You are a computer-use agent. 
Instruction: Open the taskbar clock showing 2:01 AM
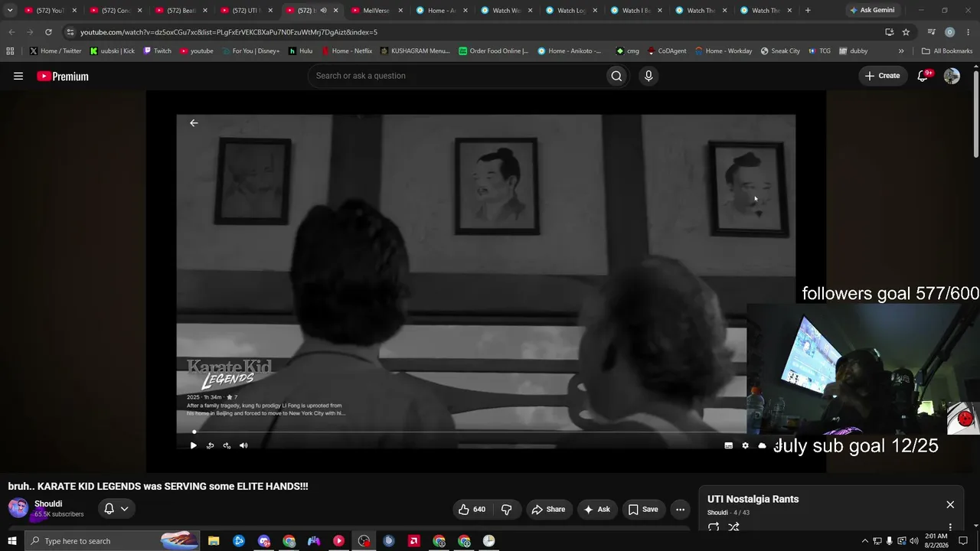pyautogui.click(x=936, y=541)
